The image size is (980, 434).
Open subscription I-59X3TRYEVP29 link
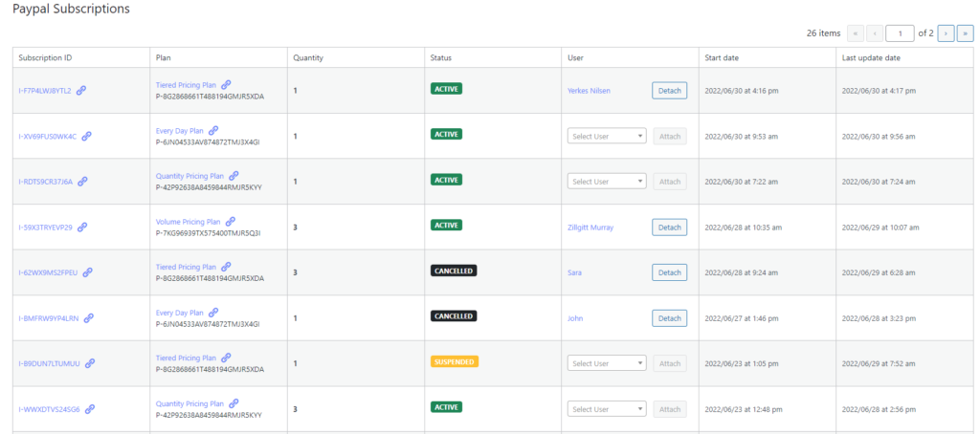[45, 228]
